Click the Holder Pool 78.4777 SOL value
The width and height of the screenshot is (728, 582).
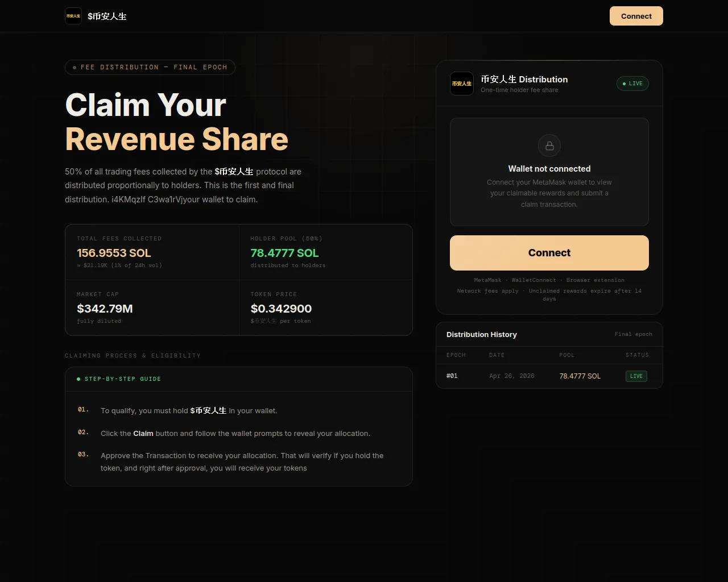[284, 253]
